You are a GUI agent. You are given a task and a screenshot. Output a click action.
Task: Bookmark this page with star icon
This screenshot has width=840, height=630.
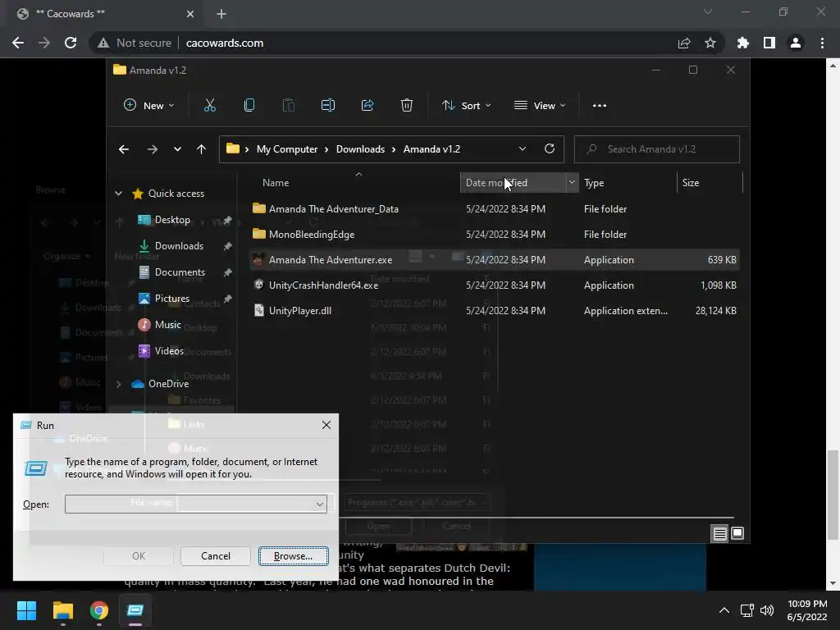(x=710, y=43)
